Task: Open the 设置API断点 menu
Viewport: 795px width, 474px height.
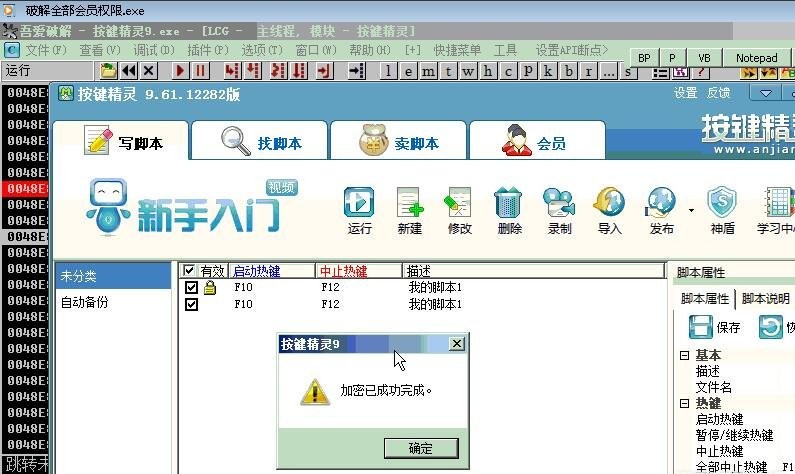Action: click(x=571, y=50)
